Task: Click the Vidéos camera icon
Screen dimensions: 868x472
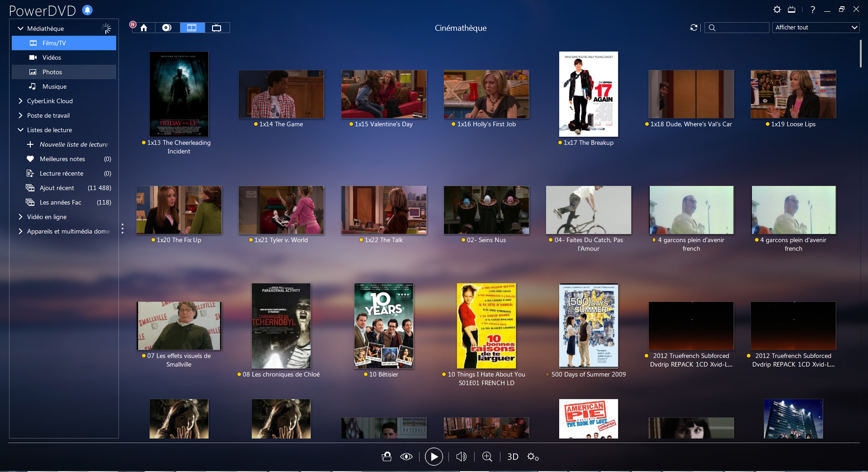Action: [x=33, y=57]
